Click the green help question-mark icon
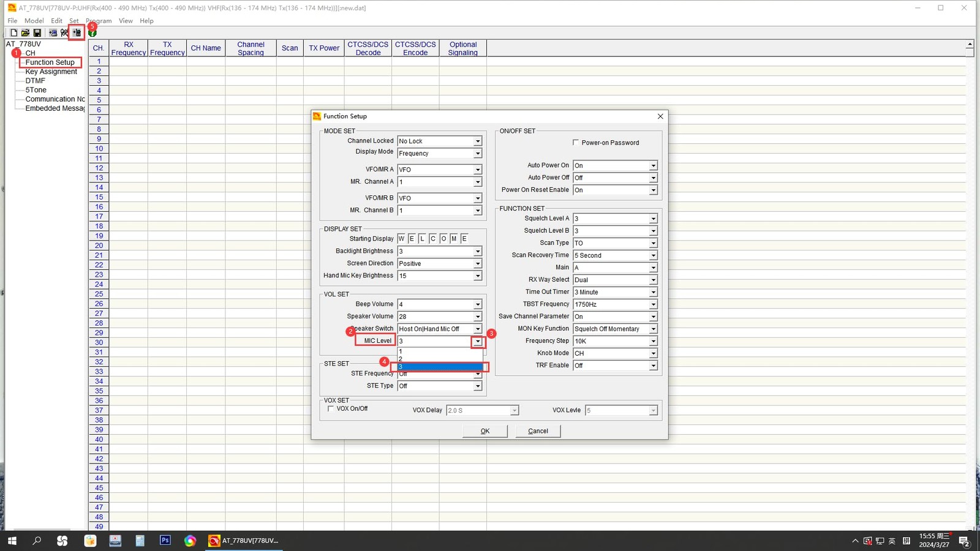The image size is (980, 551). point(92,34)
